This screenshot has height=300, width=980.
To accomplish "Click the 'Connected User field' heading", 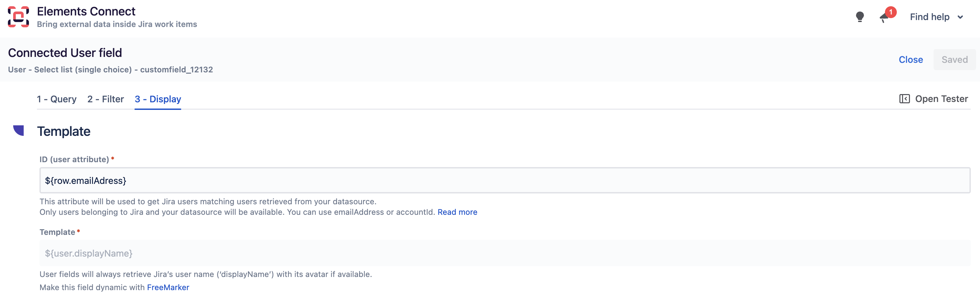I will [65, 53].
